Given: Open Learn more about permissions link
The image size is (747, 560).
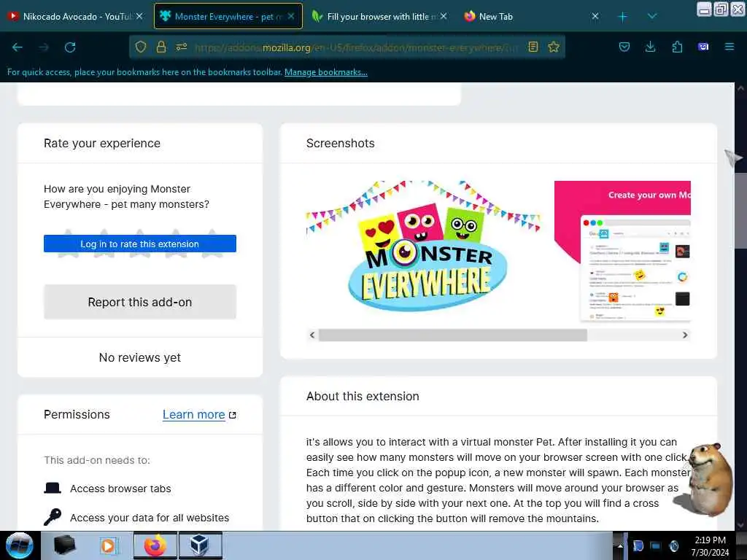Looking at the screenshot, I should tap(199, 414).
